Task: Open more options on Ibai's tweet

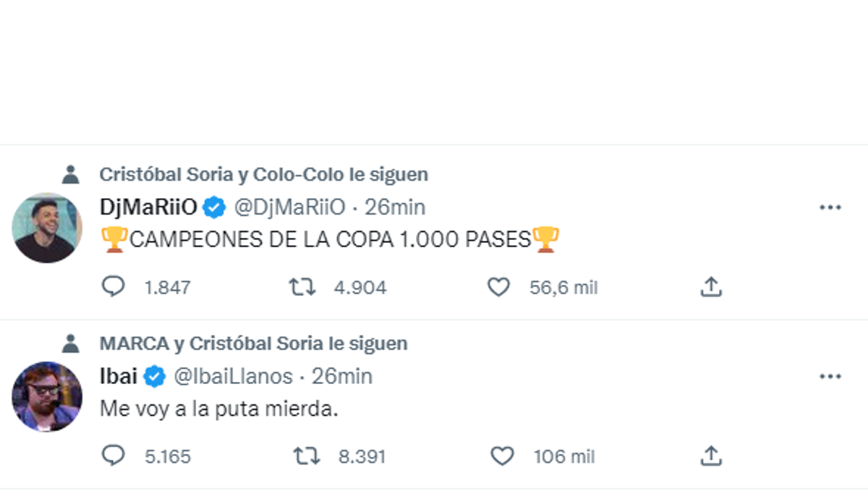Action: (830, 377)
